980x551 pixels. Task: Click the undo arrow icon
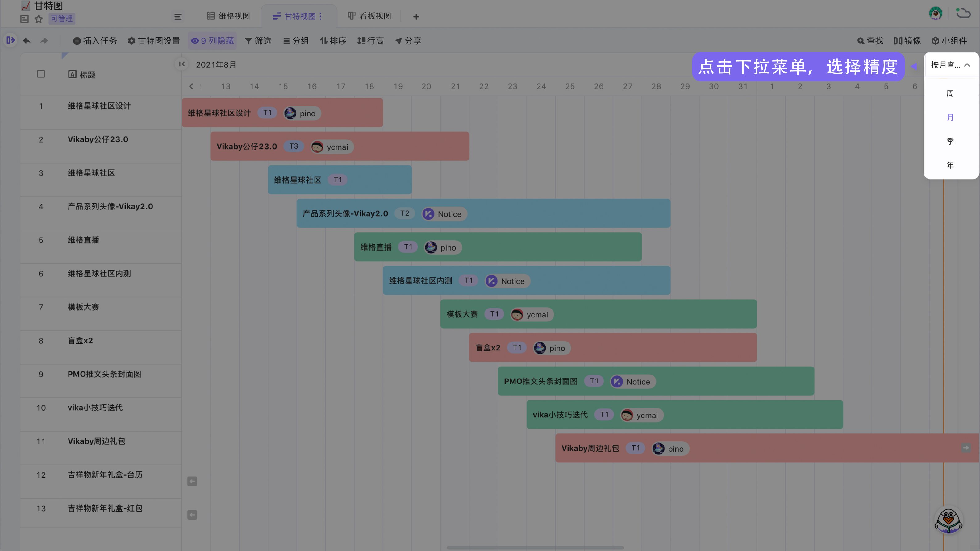point(27,41)
